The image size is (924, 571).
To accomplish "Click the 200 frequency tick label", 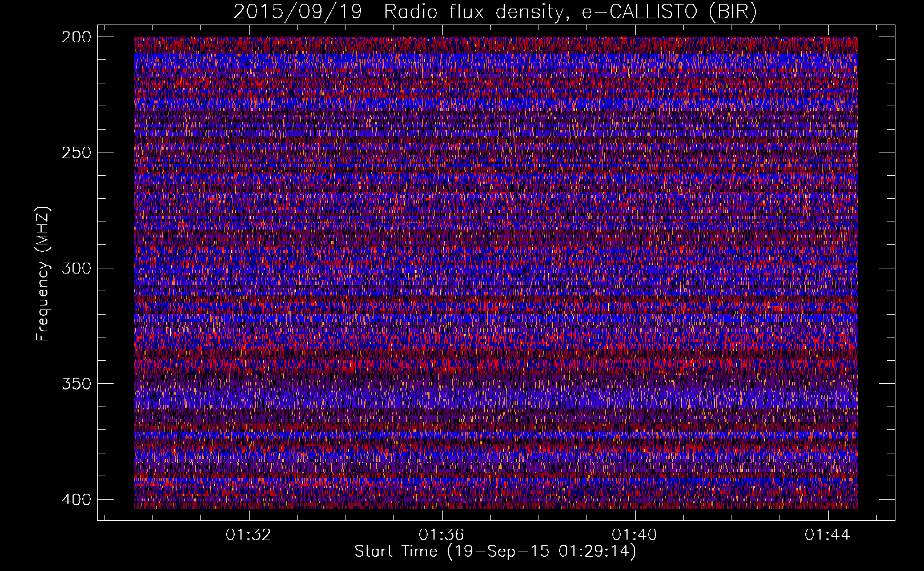I will tap(76, 37).
